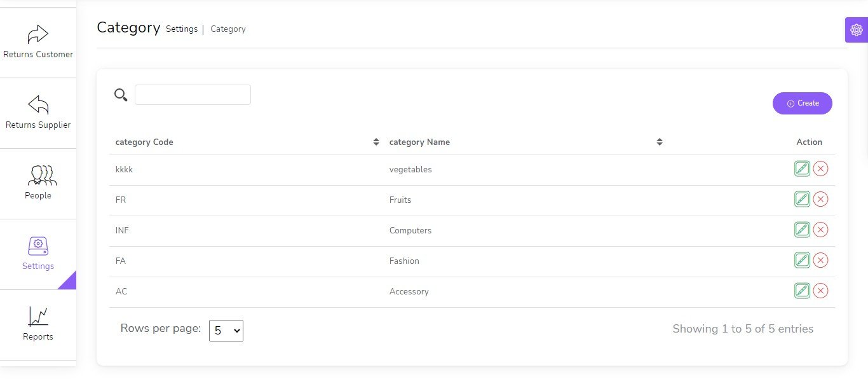Edit the Accessory category row

coord(802,291)
